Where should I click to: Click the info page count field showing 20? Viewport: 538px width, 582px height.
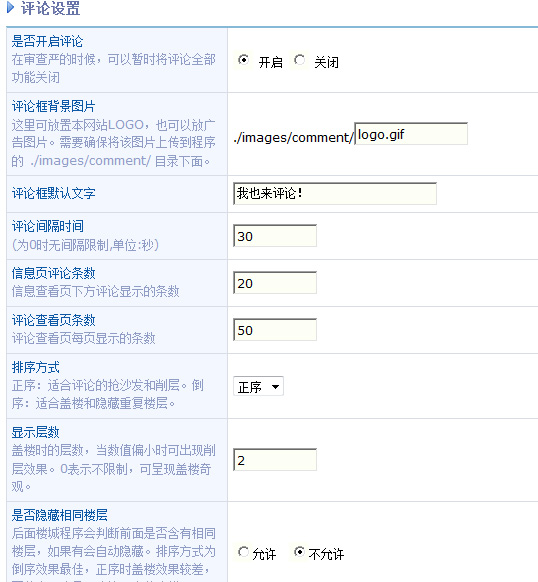pyautogui.click(x=275, y=283)
